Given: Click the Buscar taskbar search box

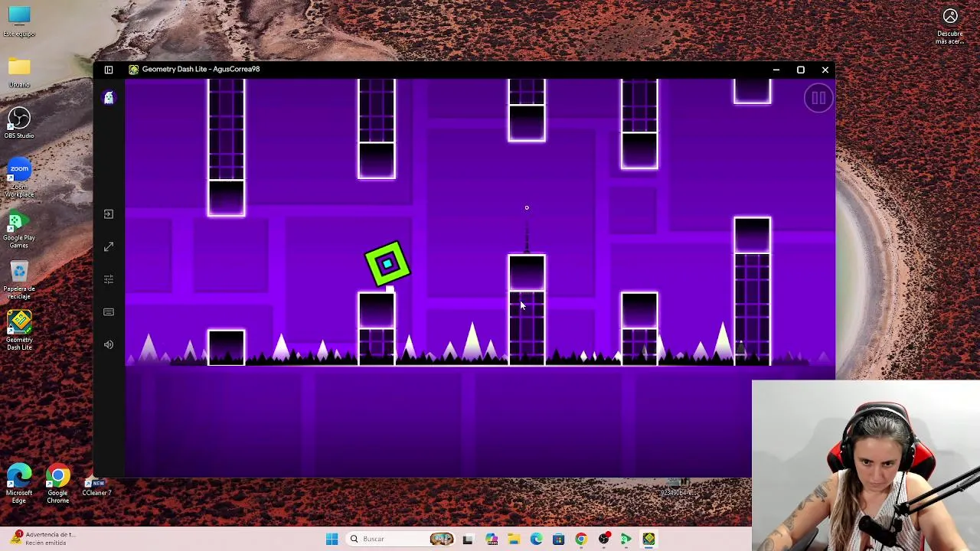Looking at the screenshot, I should click(401, 539).
